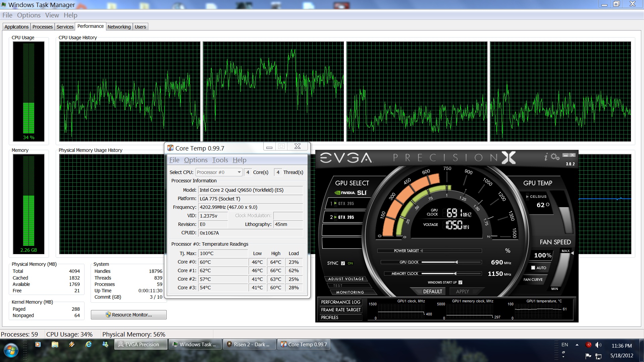Image resolution: width=644 pixels, height=362 pixels.
Task: Uncheck the Windows Start Up checkbox
Action: click(460, 282)
